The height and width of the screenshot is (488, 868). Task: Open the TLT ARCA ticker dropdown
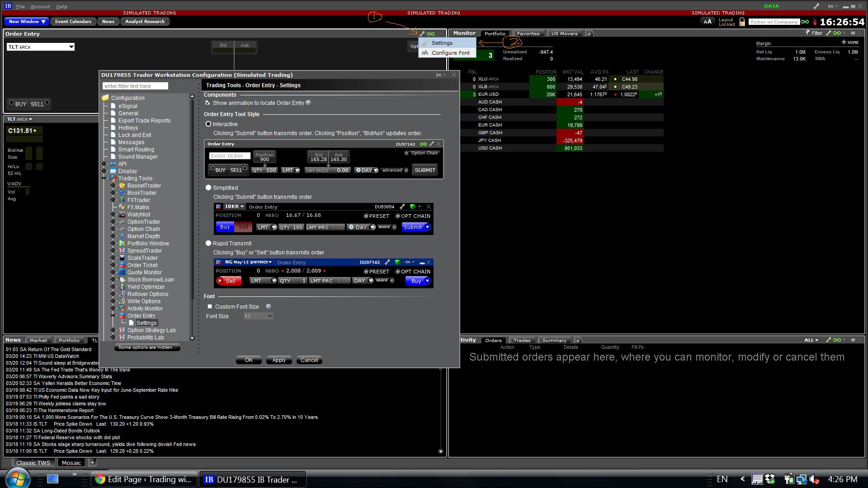71,47
